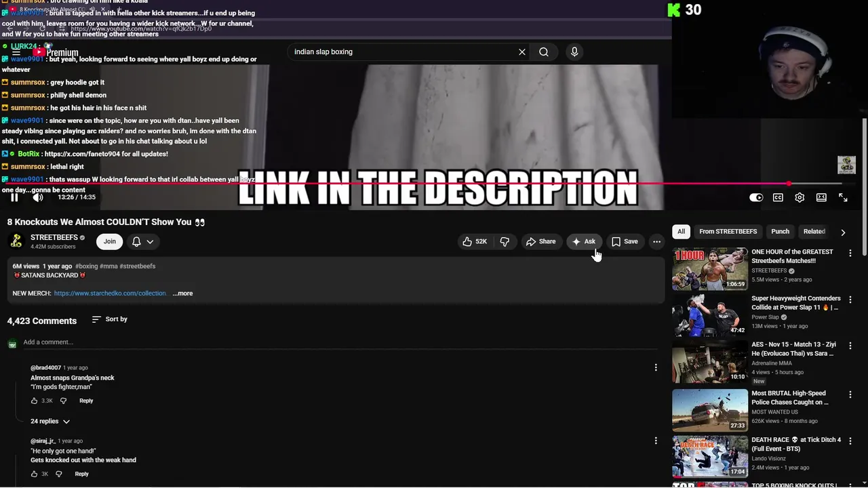Open the starchedko.com merch link

point(110,293)
